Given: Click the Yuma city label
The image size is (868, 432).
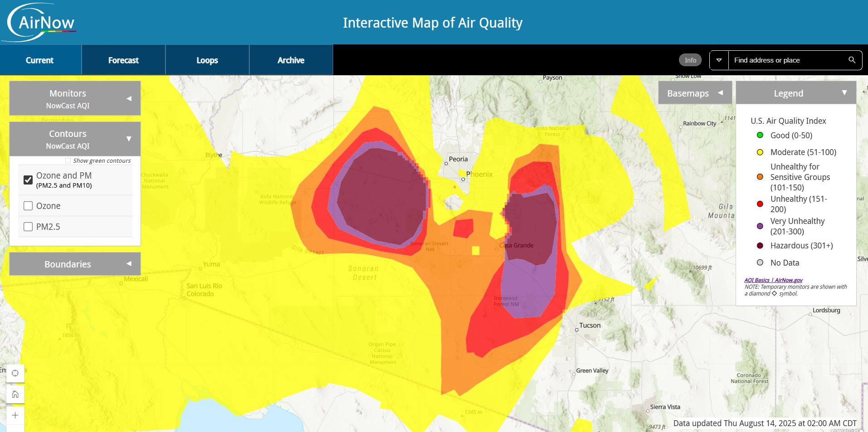Looking at the screenshot, I should [x=211, y=264].
